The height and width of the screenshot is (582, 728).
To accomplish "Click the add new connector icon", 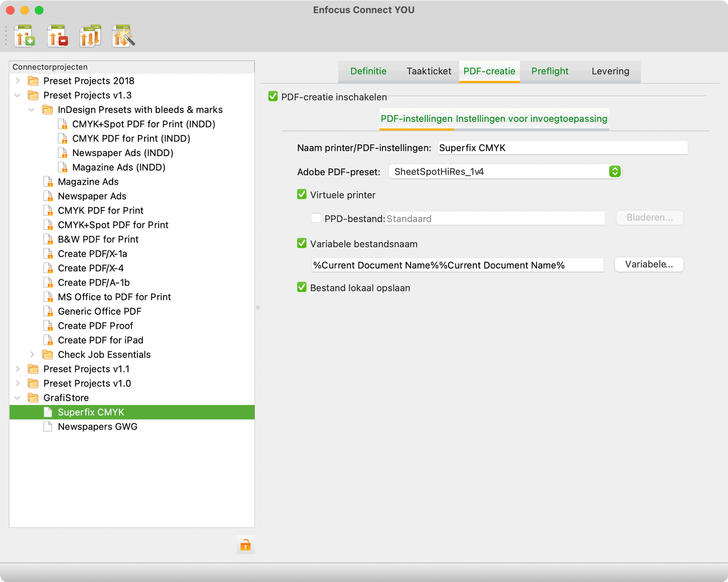I will point(25,36).
